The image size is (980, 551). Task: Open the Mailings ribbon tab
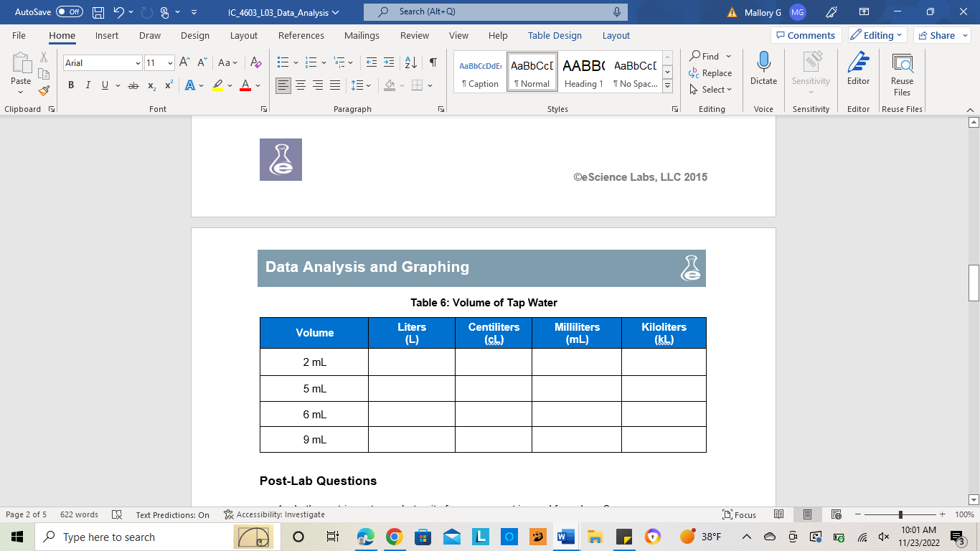click(x=362, y=35)
